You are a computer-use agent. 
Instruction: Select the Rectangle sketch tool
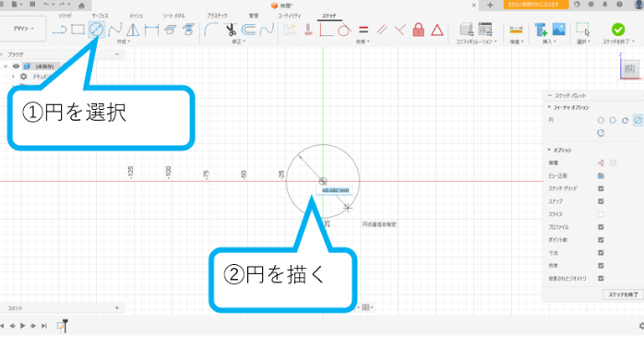(x=78, y=30)
